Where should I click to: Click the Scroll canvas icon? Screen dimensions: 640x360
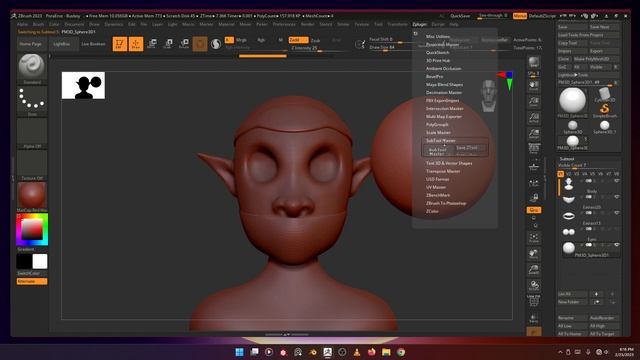click(533, 85)
